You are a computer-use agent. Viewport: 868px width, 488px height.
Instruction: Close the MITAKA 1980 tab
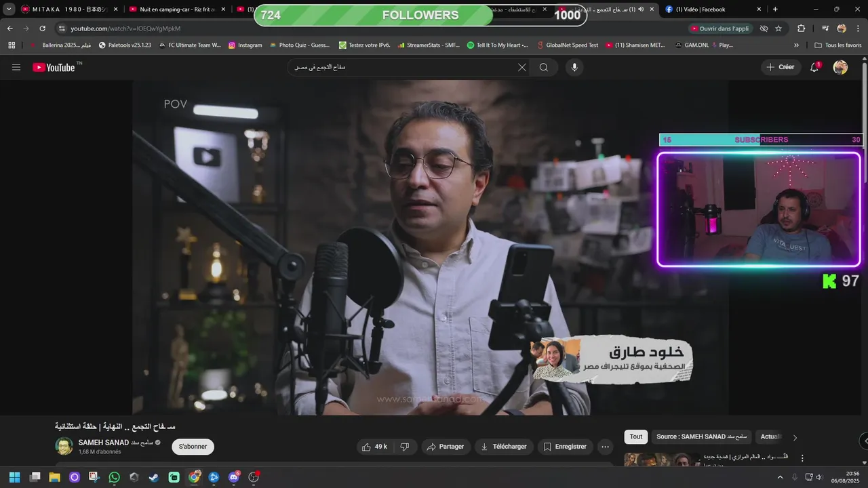(x=115, y=9)
